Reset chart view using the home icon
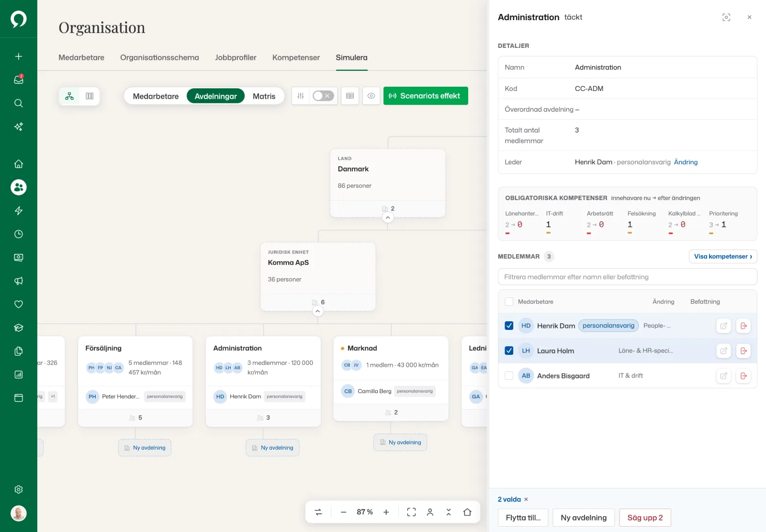 tap(467, 512)
